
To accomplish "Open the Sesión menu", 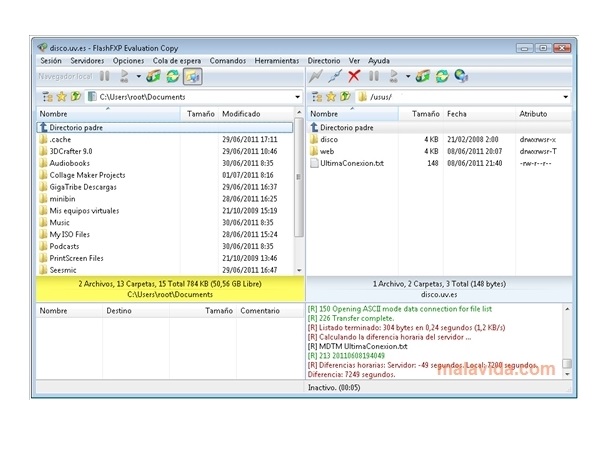I will pos(51,61).
